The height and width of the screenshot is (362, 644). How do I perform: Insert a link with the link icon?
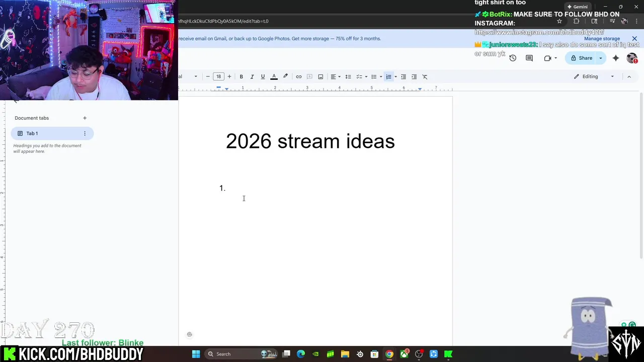click(x=298, y=76)
